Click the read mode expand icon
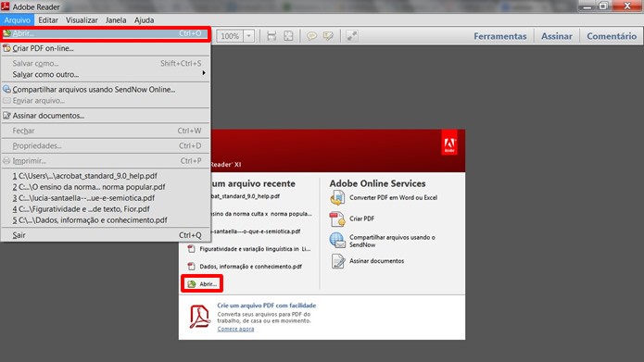The image size is (644, 362). coord(351,36)
